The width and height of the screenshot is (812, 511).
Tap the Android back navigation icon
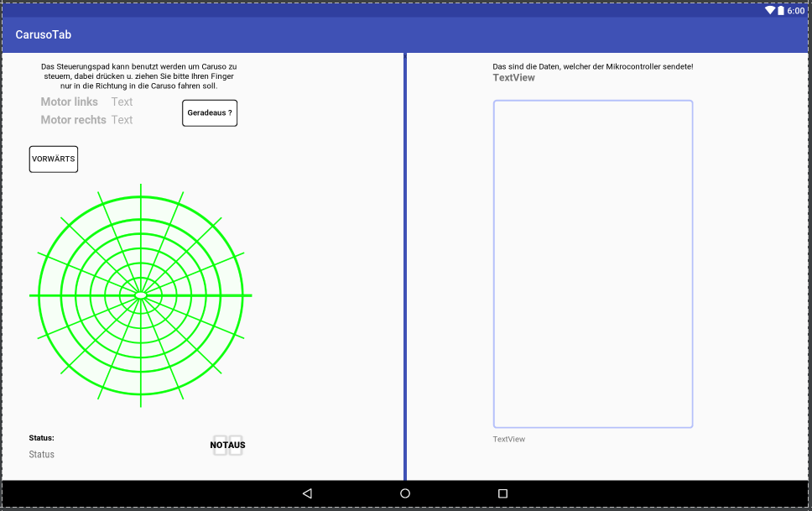307,493
